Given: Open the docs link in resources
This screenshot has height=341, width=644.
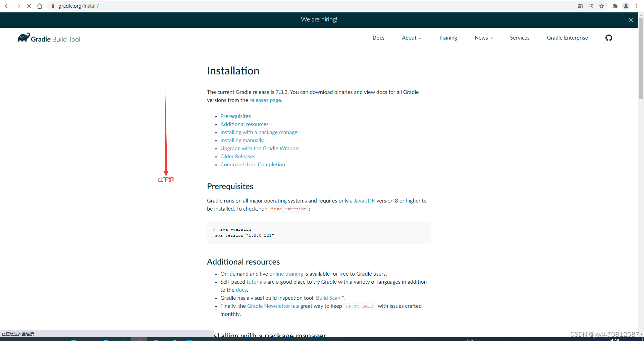Looking at the screenshot, I should (241, 290).
